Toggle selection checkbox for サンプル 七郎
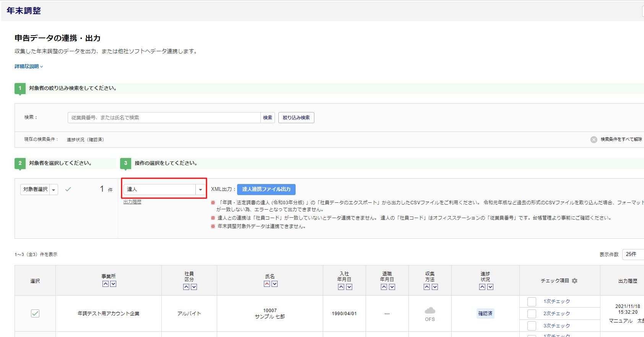The width and height of the screenshot is (644, 337). pos(35,313)
